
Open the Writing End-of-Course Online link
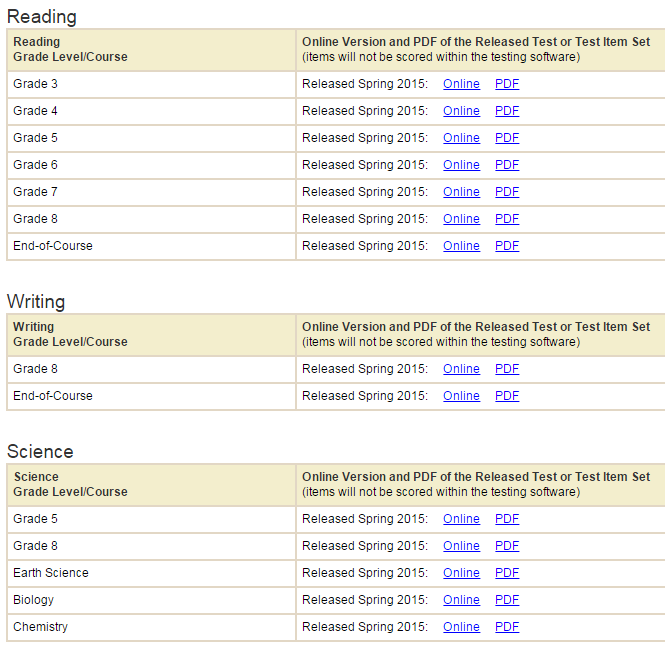point(461,396)
